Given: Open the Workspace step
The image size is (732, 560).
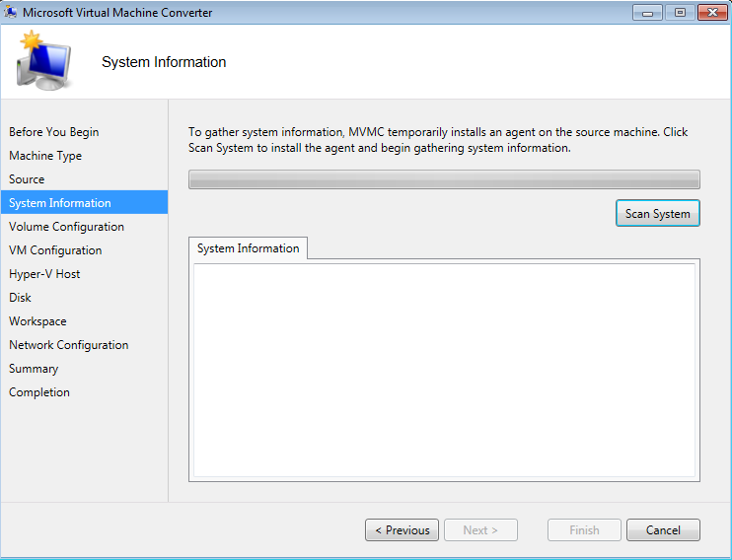Looking at the screenshot, I should tap(38, 321).
